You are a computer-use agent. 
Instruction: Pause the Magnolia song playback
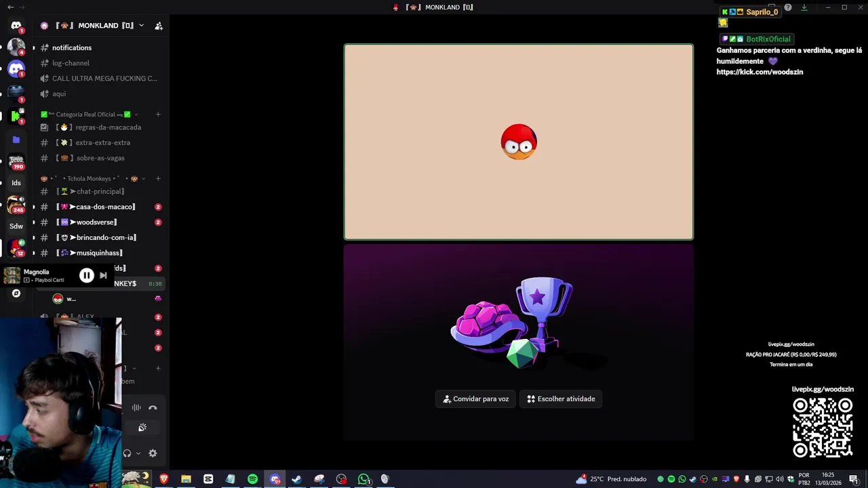pyautogui.click(x=87, y=275)
